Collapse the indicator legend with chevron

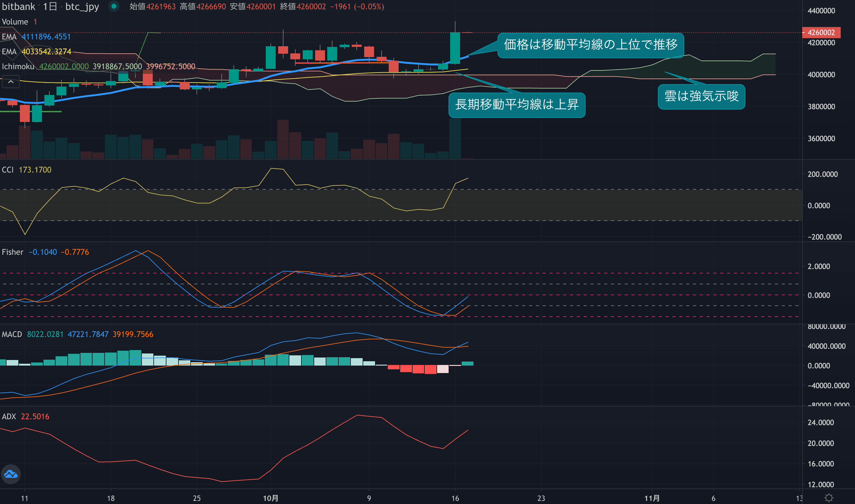tap(11, 82)
